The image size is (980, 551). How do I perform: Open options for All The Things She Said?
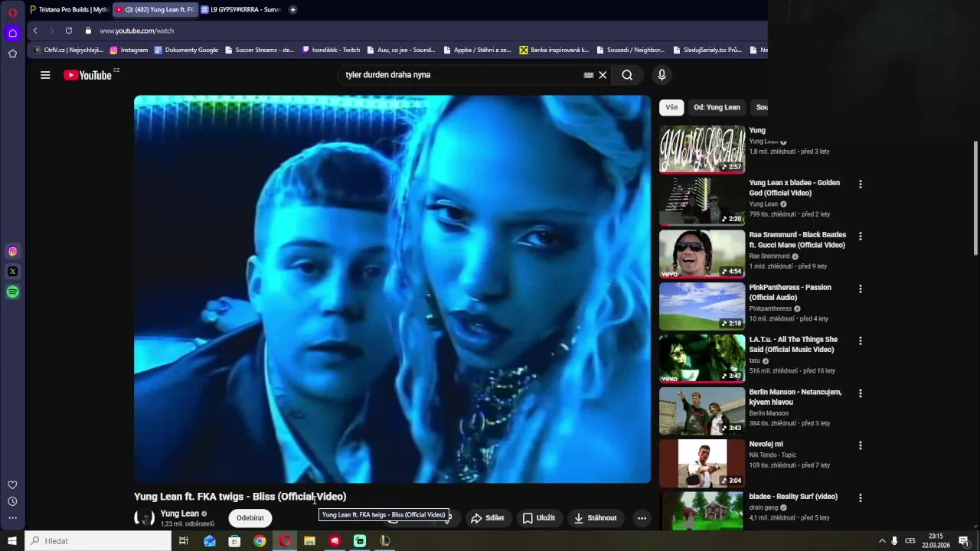(x=861, y=341)
